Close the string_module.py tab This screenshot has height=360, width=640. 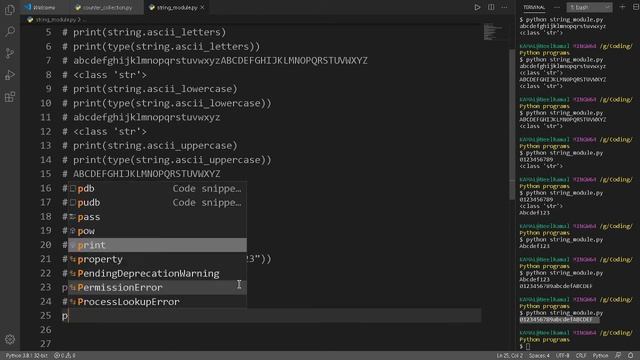tap(202, 7)
